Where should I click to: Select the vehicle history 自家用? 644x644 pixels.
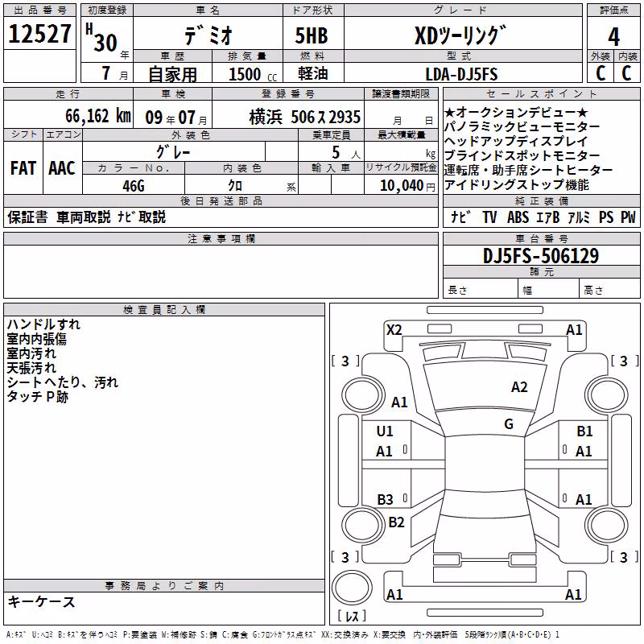click(x=172, y=74)
